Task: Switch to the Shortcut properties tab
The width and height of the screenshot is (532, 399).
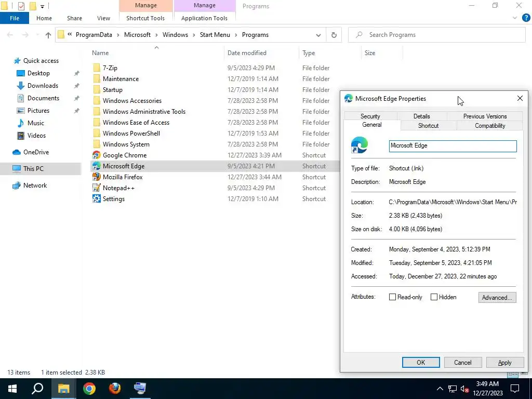Action: tap(429, 126)
